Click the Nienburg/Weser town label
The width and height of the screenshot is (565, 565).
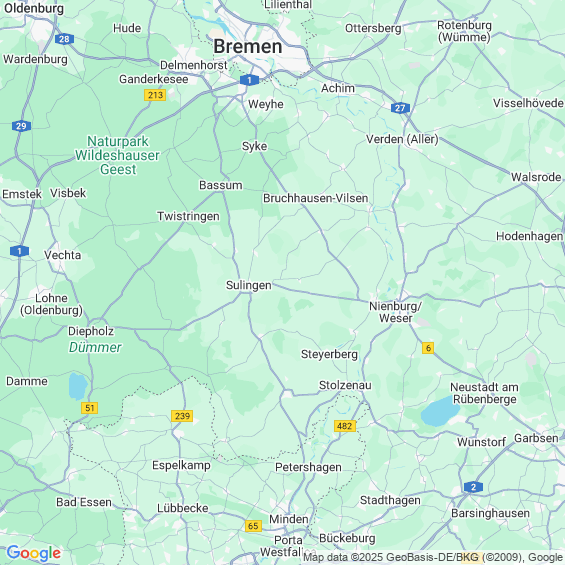click(x=395, y=312)
